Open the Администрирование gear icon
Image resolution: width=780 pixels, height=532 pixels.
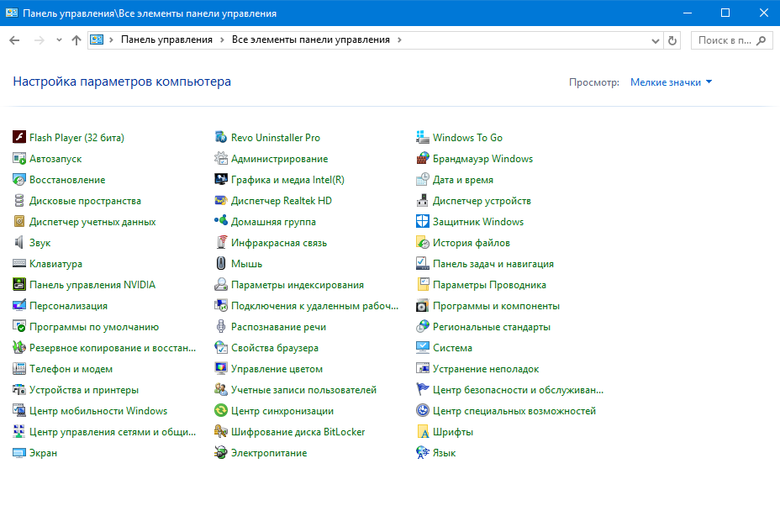point(221,159)
